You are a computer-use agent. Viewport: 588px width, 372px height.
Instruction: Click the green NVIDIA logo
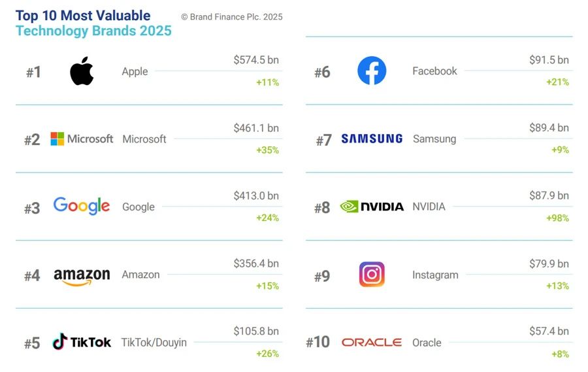(372, 207)
